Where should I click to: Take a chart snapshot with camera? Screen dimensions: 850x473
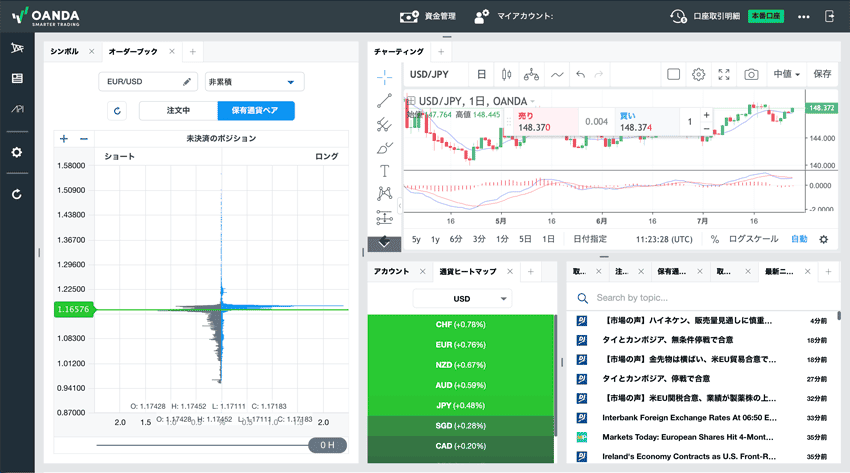751,74
